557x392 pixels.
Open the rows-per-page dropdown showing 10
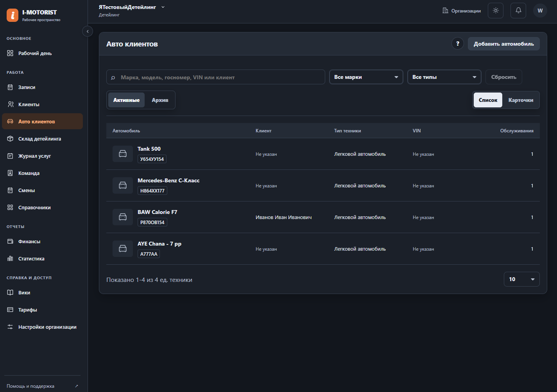coord(522,279)
